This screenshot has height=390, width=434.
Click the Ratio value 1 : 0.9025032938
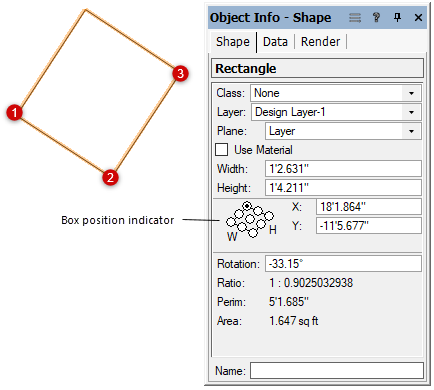(311, 283)
